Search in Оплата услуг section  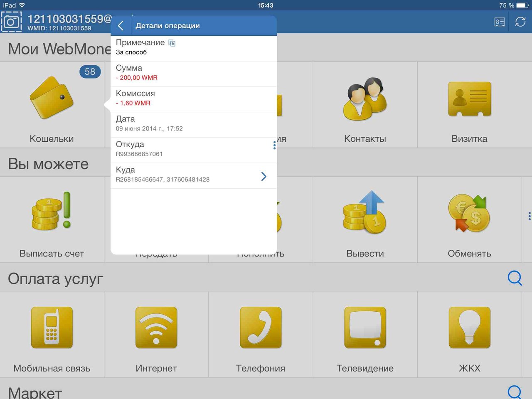(x=515, y=278)
